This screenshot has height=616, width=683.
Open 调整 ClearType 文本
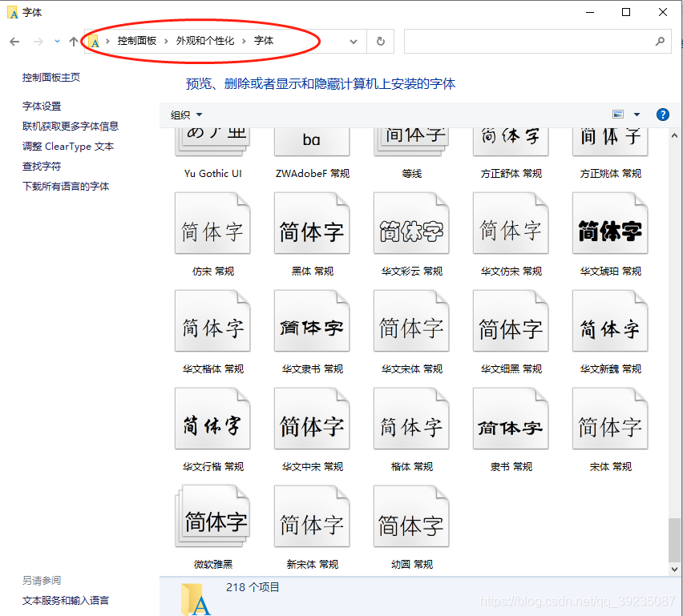click(x=68, y=147)
